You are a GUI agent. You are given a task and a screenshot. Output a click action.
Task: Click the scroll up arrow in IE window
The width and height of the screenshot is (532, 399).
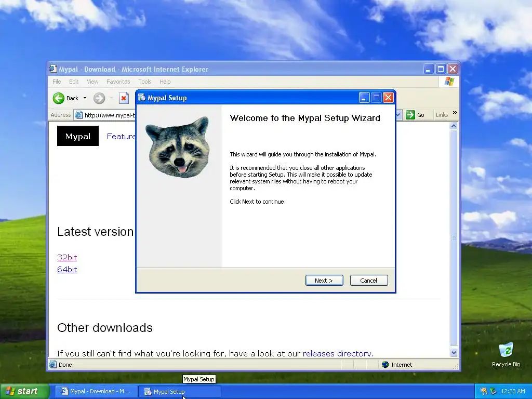pos(454,126)
